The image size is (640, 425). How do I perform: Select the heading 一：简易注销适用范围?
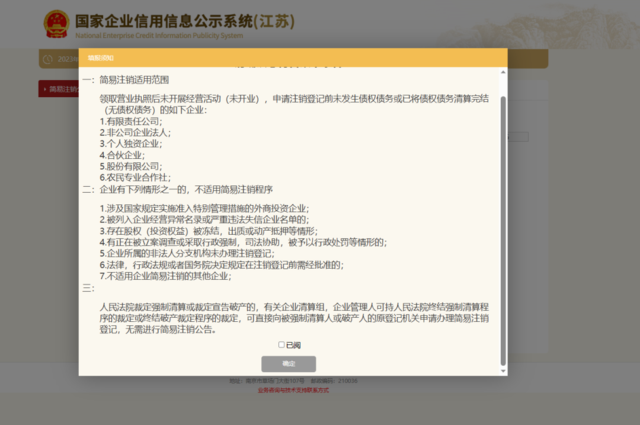point(126,79)
